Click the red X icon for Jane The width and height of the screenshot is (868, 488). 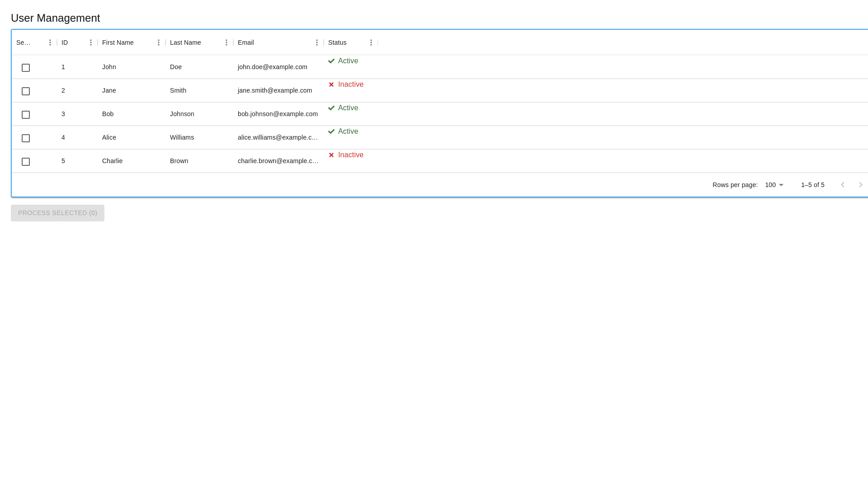(331, 84)
